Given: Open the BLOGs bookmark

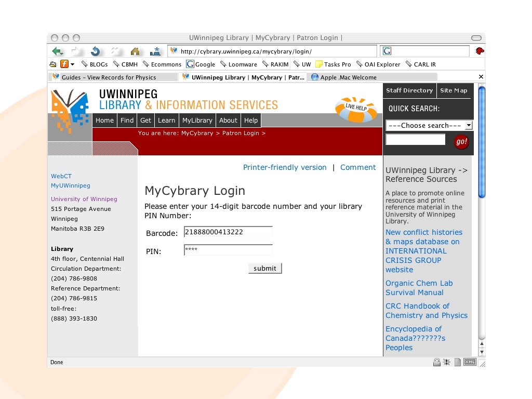Looking at the screenshot, I should click(95, 64).
